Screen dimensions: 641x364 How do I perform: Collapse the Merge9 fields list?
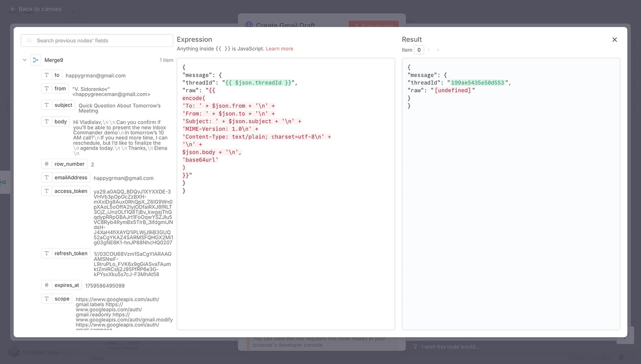pos(25,59)
